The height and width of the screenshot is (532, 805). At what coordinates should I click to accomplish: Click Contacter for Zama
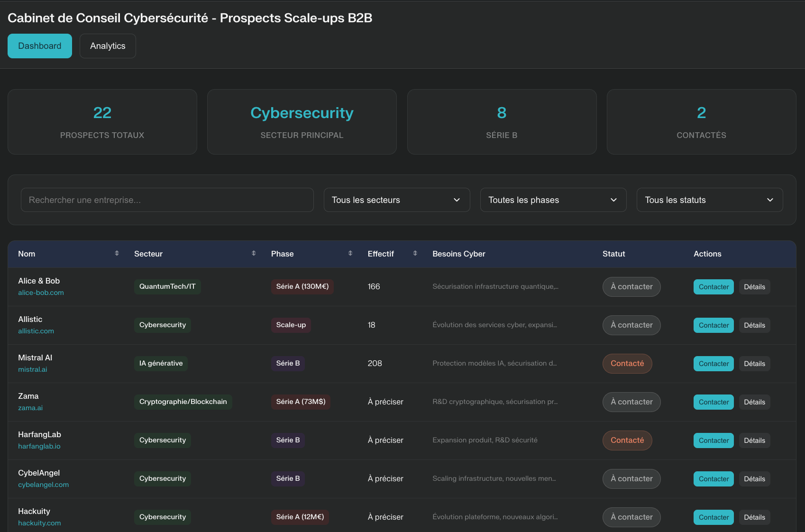[714, 402]
